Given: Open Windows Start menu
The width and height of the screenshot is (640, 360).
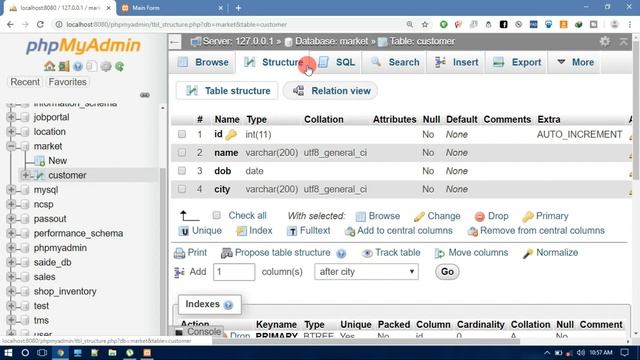Looking at the screenshot, I should [x=8, y=353].
